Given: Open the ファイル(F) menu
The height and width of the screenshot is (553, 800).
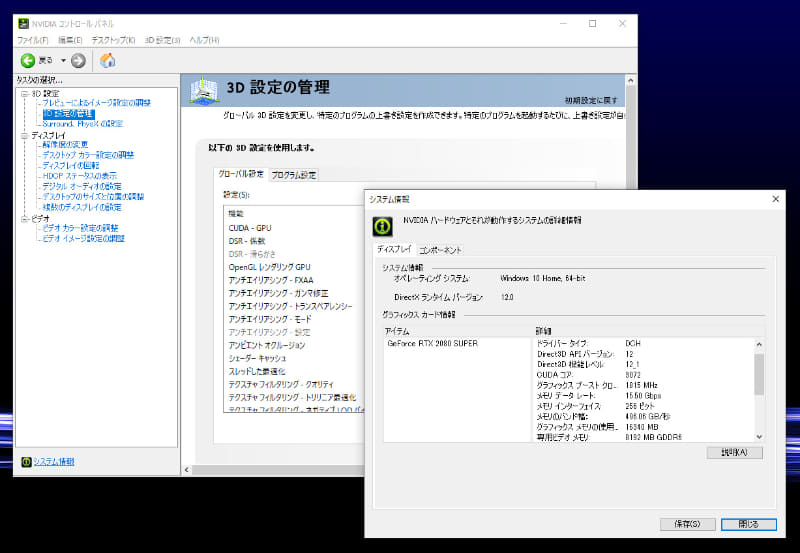Looking at the screenshot, I should 33,40.
